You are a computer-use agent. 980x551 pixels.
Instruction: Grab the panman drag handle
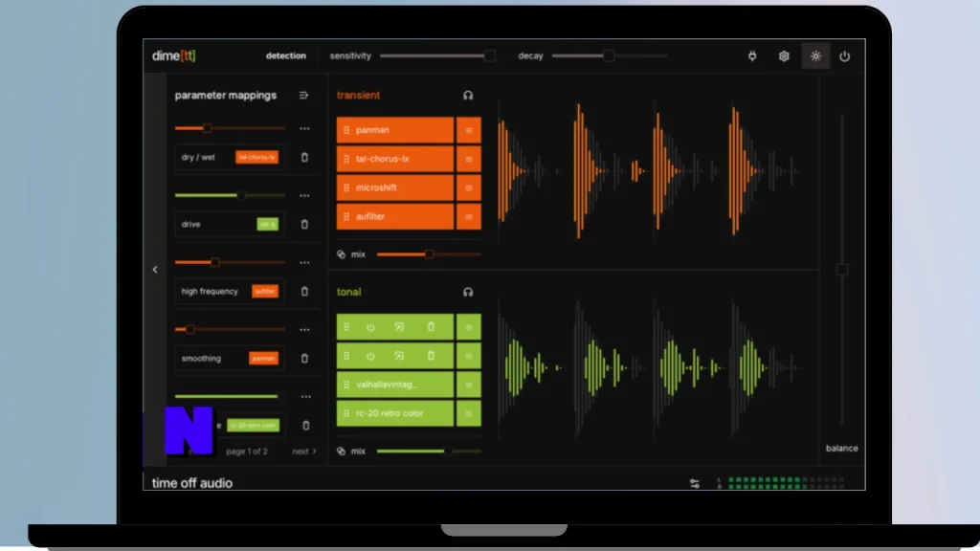click(x=346, y=130)
